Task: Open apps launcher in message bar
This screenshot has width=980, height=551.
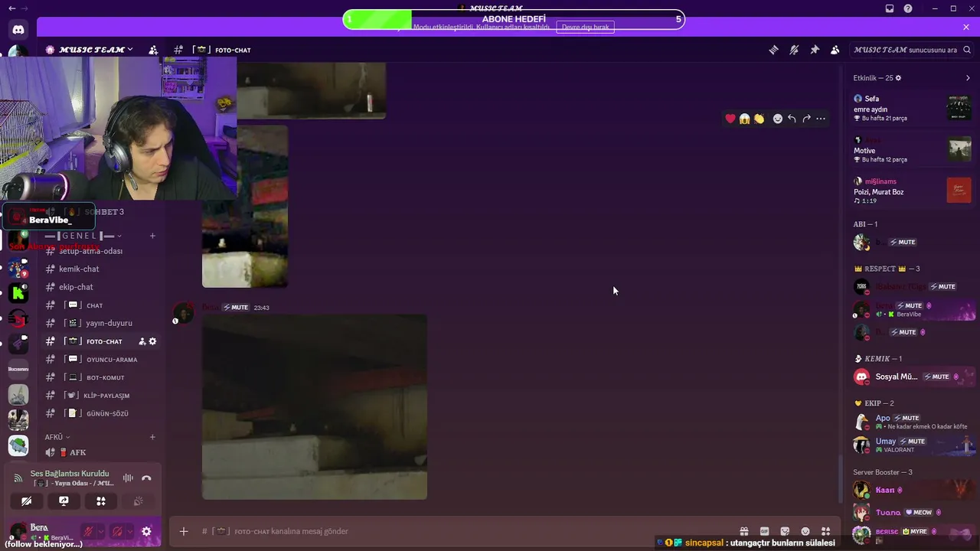Action: tap(825, 531)
